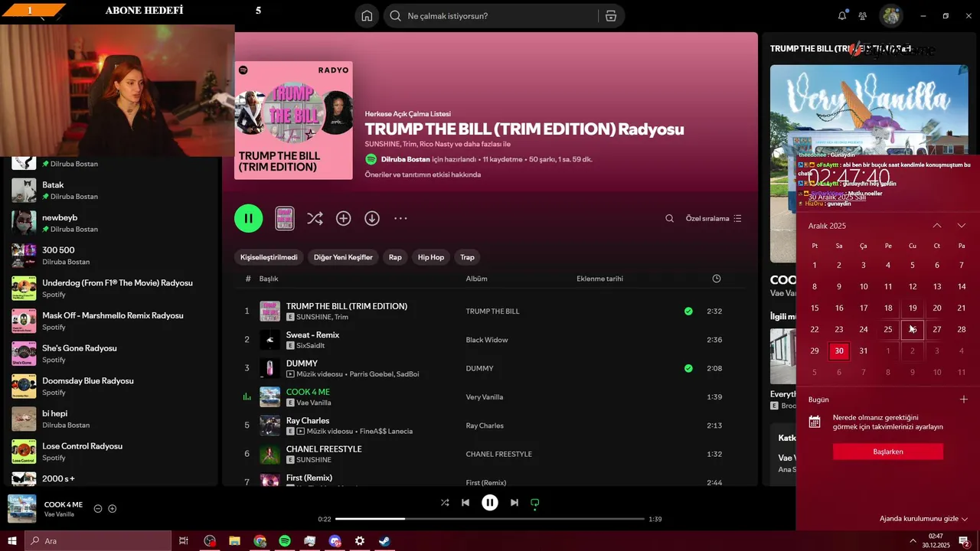Screen dimensions: 980x551
Task: Collapse agenda via 'Ajanda kurulumunu gizle'
Action: [923, 519]
